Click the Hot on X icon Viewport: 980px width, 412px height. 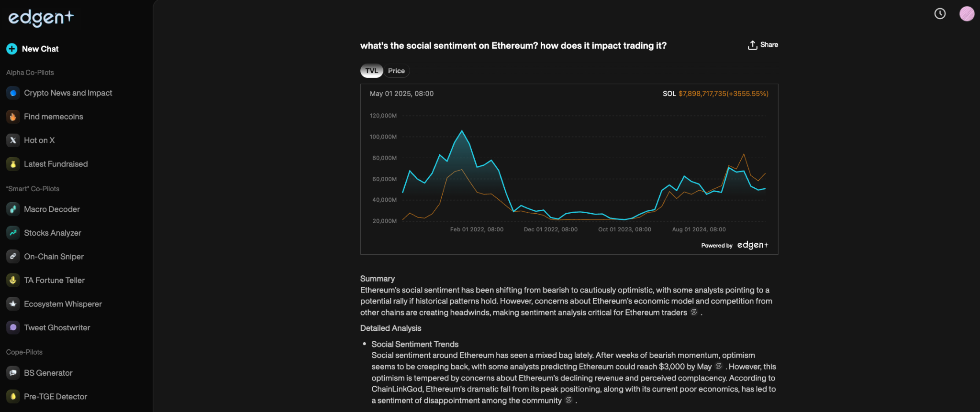(13, 140)
